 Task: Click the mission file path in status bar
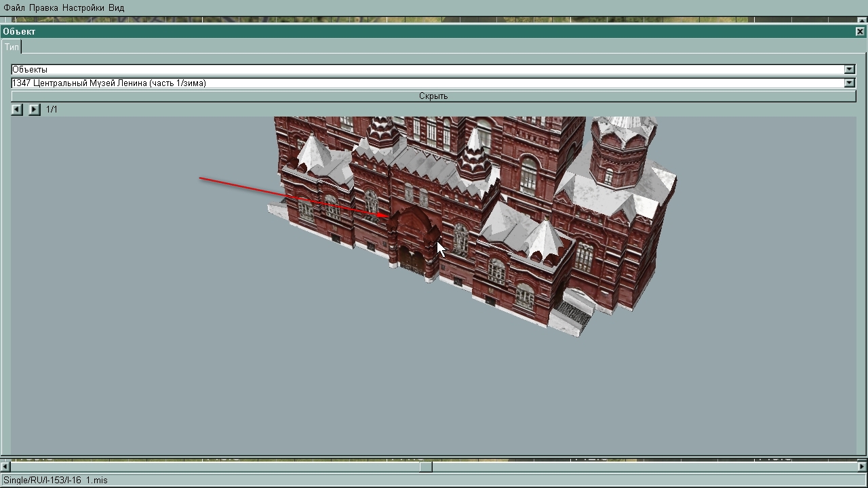pos(56,480)
